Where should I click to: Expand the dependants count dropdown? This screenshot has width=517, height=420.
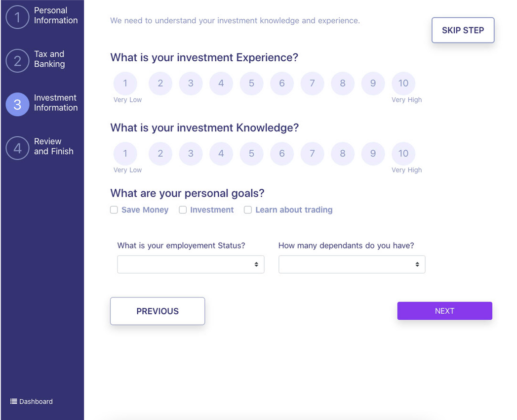coord(352,264)
